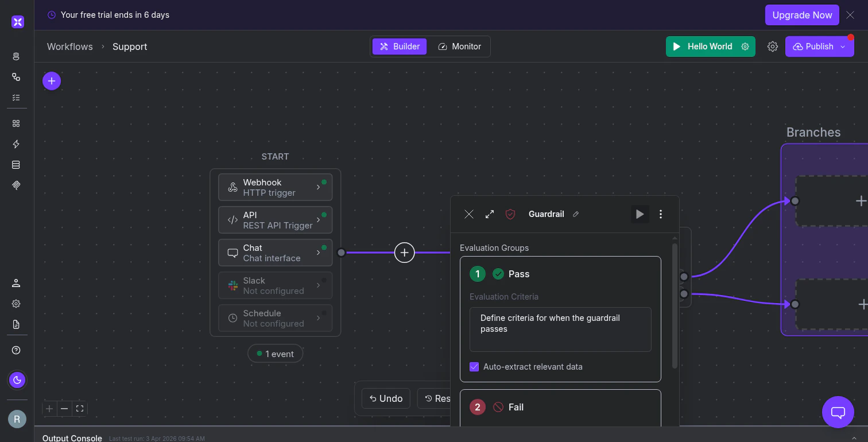The width and height of the screenshot is (868, 442).
Task: Open the database panel from sidebar
Action: pyautogui.click(x=16, y=165)
